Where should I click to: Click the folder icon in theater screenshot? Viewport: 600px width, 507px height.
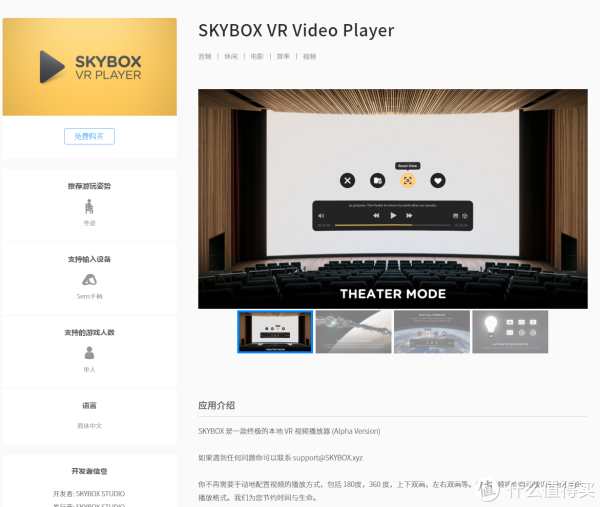coord(378,180)
